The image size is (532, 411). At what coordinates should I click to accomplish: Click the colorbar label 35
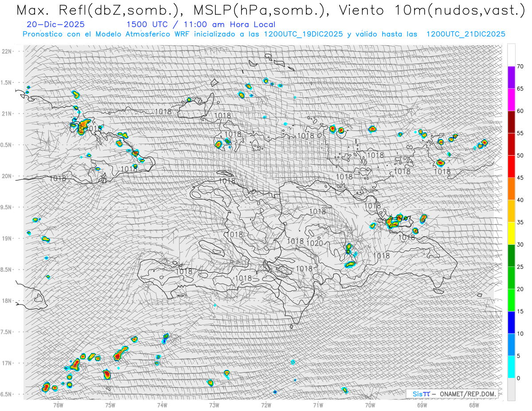point(520,222)
